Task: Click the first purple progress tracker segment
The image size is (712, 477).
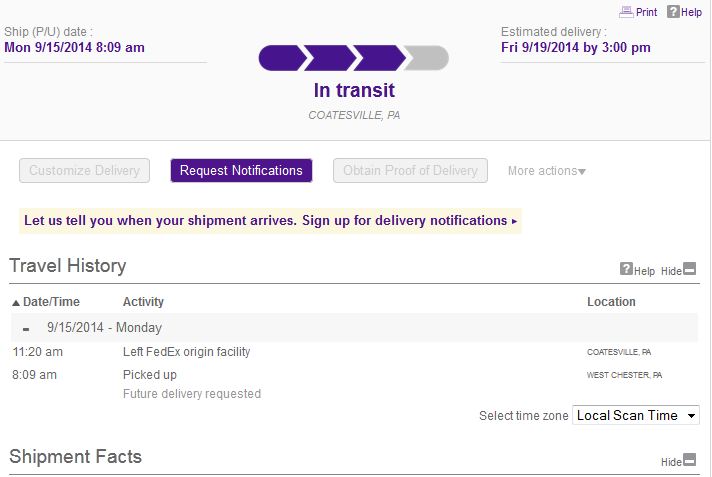Action: coord(282,58)
